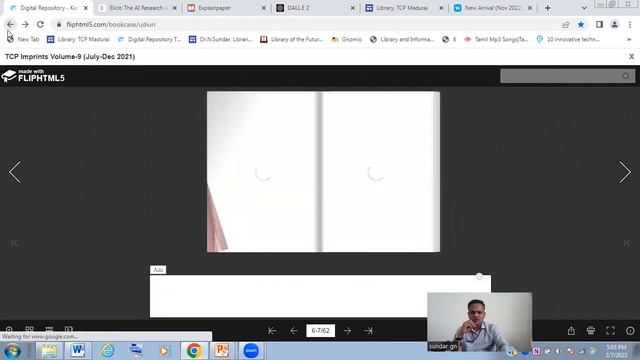The height and width of the screenshot is (360, 640).
Task: Go to next page in bottom toolbar
Action: click(347, 331)
